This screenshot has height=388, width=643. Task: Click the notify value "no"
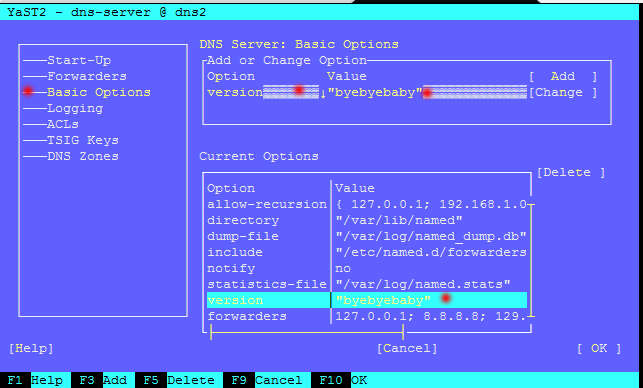[343, 268]
